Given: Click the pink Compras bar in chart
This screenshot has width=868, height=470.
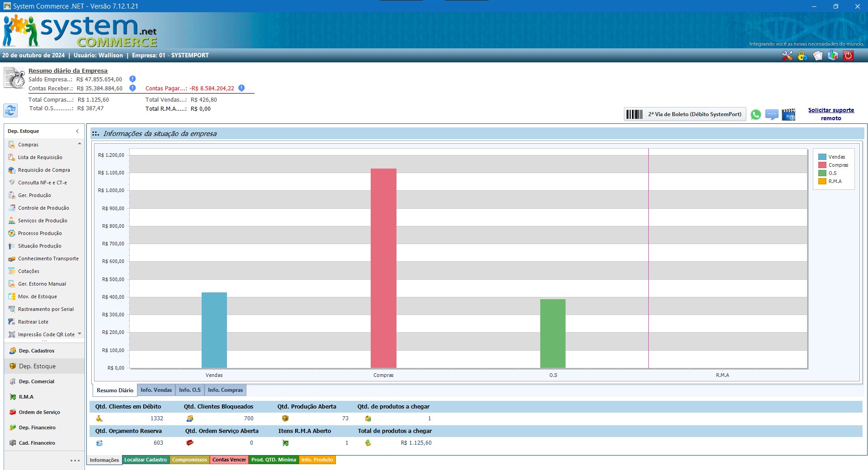Looking at the screenshot, I should point(383,268).
